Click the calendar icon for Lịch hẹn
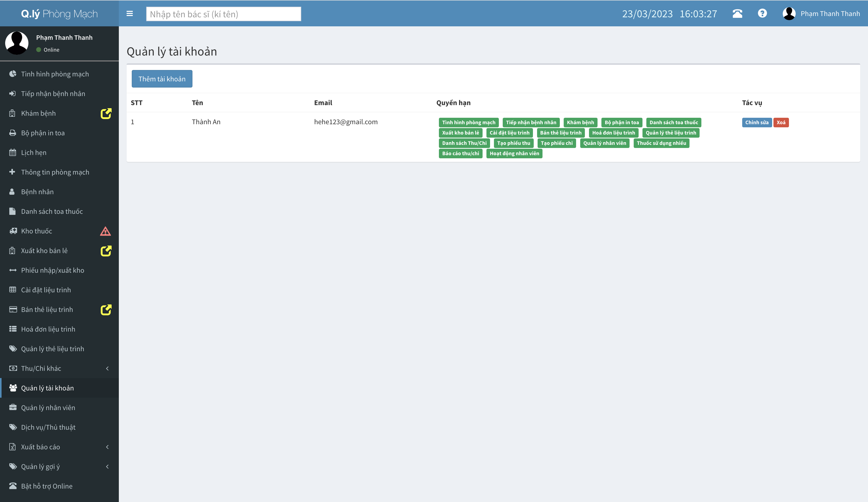868x502 pixels. 13,152
